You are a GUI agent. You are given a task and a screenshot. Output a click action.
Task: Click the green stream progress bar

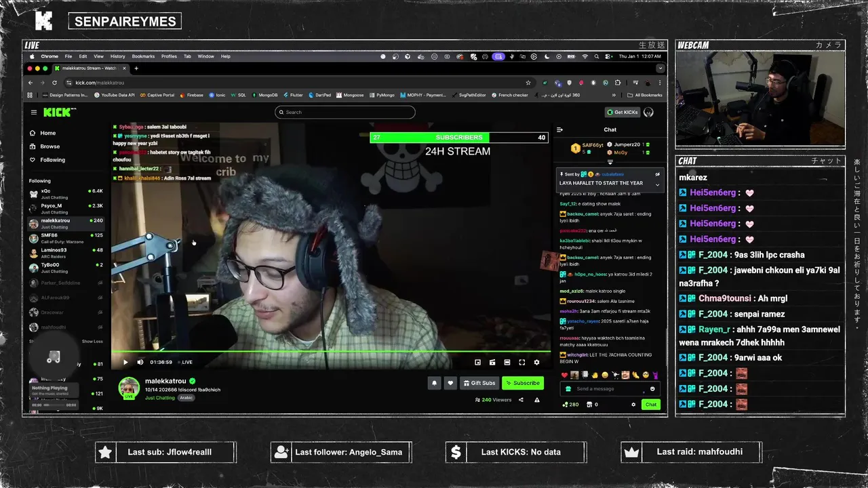331,351
